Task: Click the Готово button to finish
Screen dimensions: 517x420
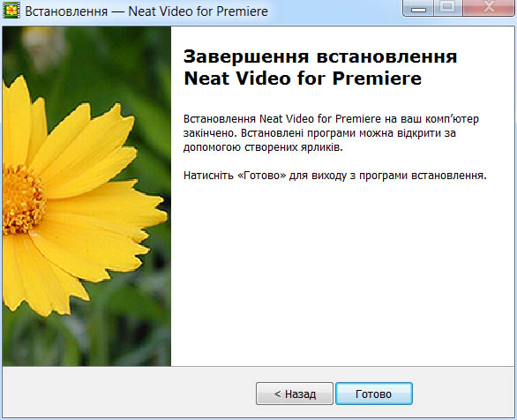Action: click(x=374, y=394)
